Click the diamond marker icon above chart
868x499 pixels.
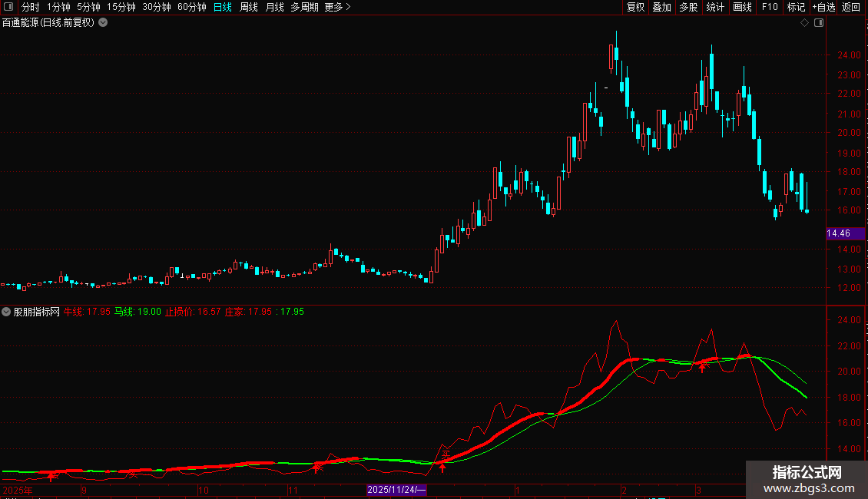click(804, 23)
